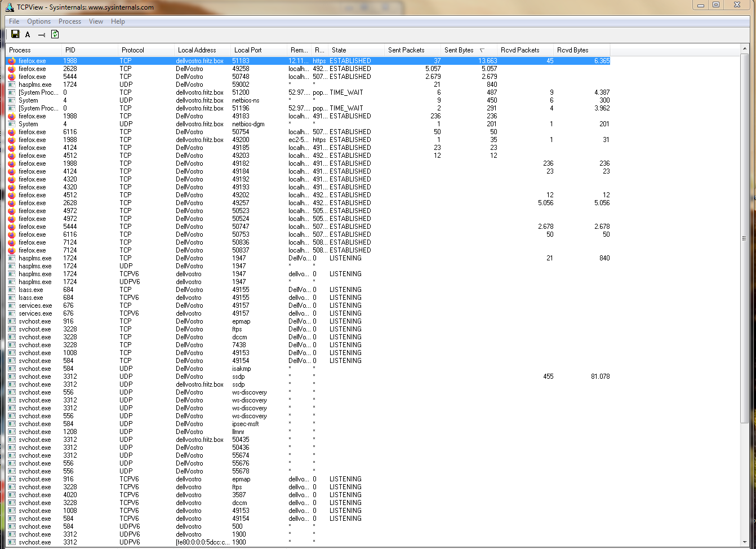Select the '[fe80:0:0:0:5dcc:c...' local address cell
Image resolution: width=756 pixels, height=549 pixels.
(203, 542)
